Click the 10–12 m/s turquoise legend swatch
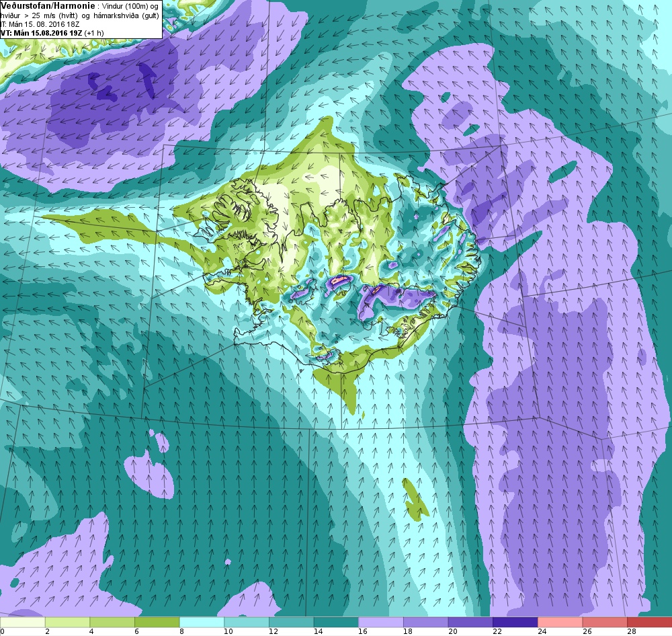The width and height of the screenshot is (672, 636). [x=247, y=622]
